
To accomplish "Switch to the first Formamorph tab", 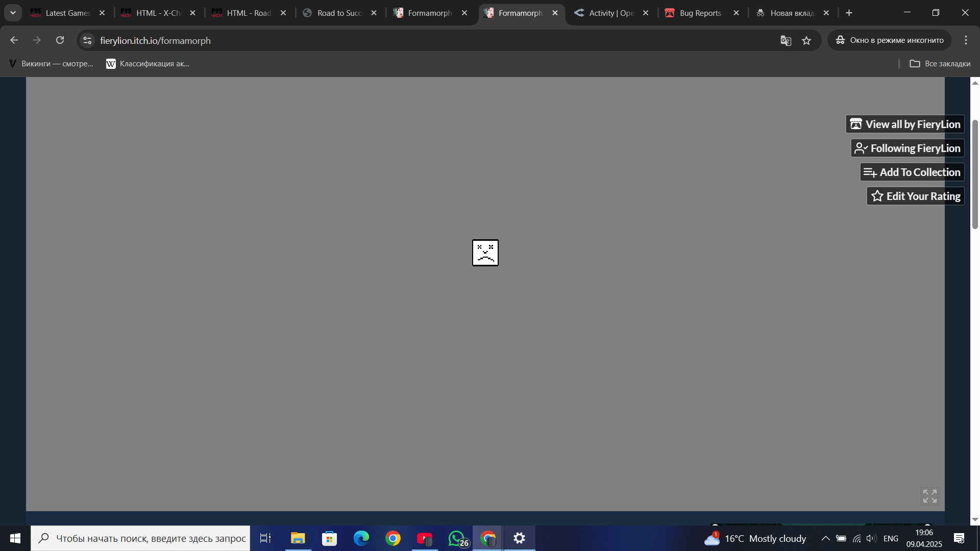I will click(430, 13).
